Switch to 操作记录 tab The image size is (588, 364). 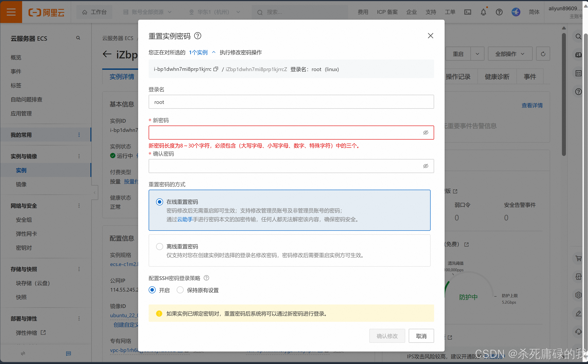(458, 77)
